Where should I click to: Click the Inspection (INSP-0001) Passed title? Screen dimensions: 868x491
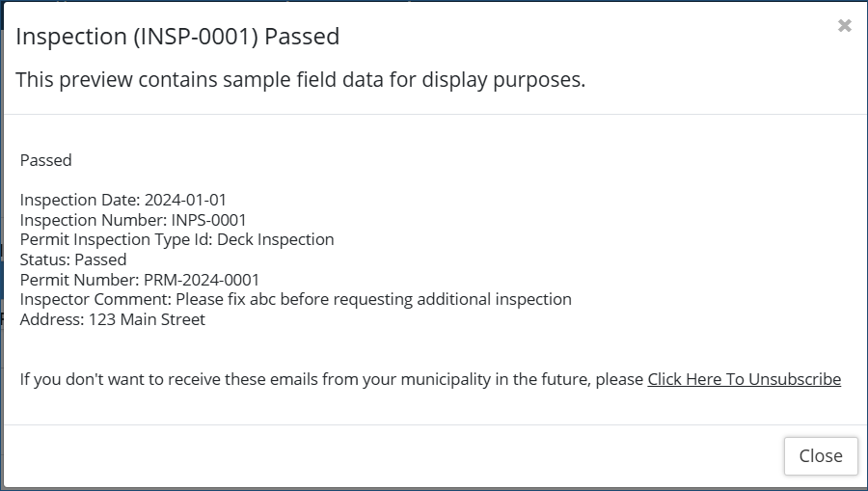[177, 37]
